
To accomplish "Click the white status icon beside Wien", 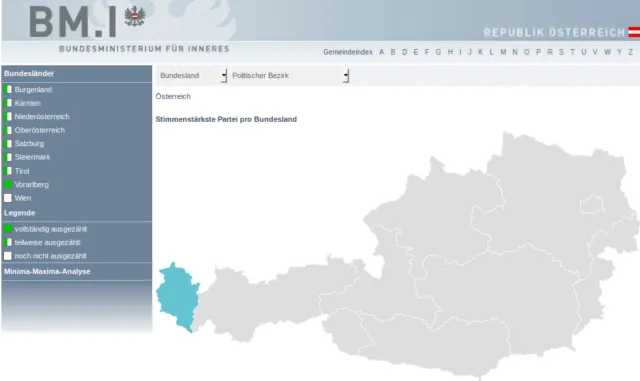I will tap(8, 198).
